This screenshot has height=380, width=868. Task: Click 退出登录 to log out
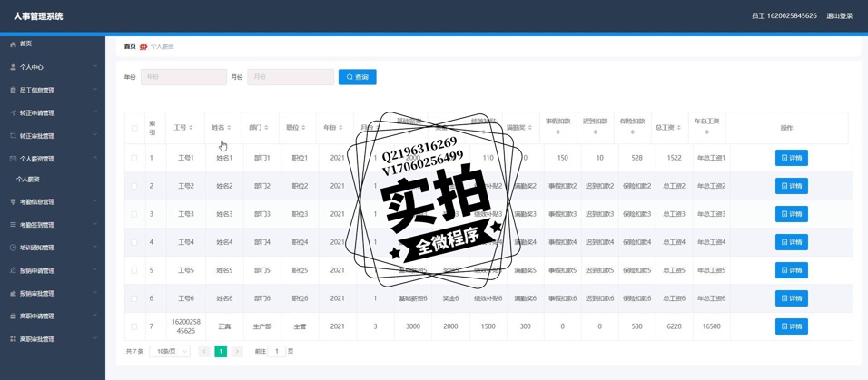click(x=839, y=16)
